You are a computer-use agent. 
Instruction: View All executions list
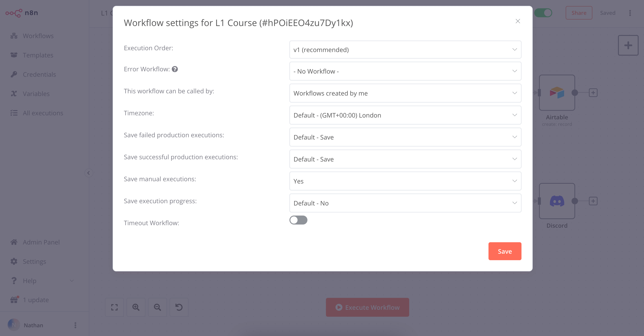pos(43,113)
